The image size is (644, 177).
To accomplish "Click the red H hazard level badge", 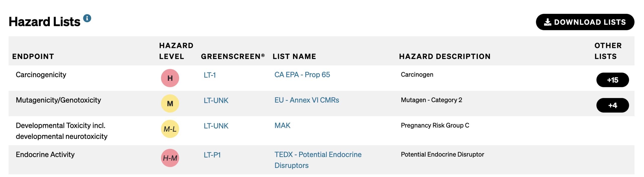I will click(x=170, y=78).
